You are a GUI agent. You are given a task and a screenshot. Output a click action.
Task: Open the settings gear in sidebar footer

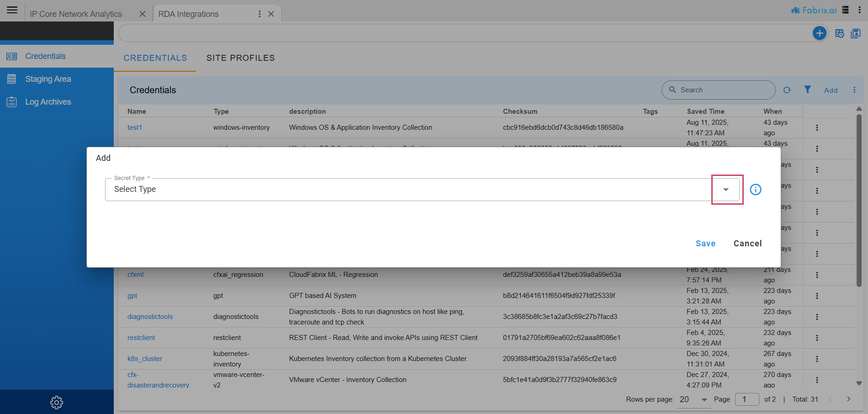57,403
